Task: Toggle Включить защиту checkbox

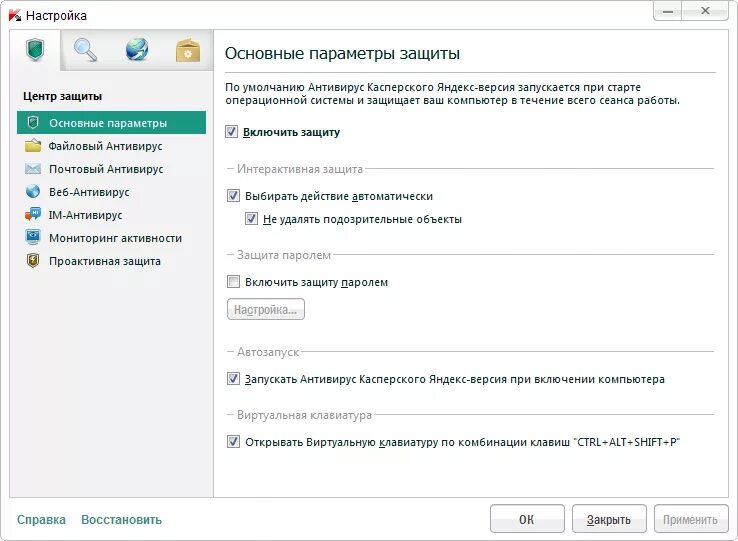Action: click(x=232, y=132)
